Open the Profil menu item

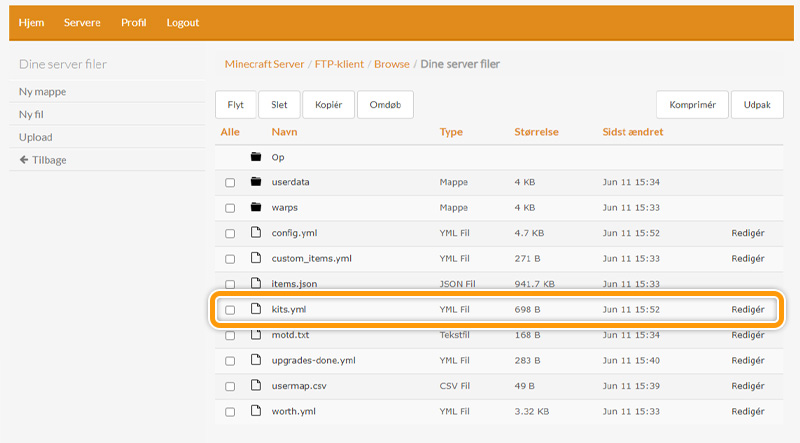click(x=134, y=22)
